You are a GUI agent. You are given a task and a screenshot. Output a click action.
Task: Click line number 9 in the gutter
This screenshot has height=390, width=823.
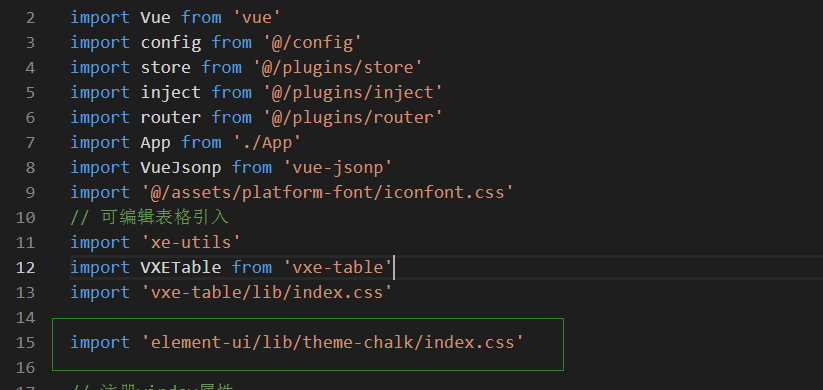pos(29,193)
